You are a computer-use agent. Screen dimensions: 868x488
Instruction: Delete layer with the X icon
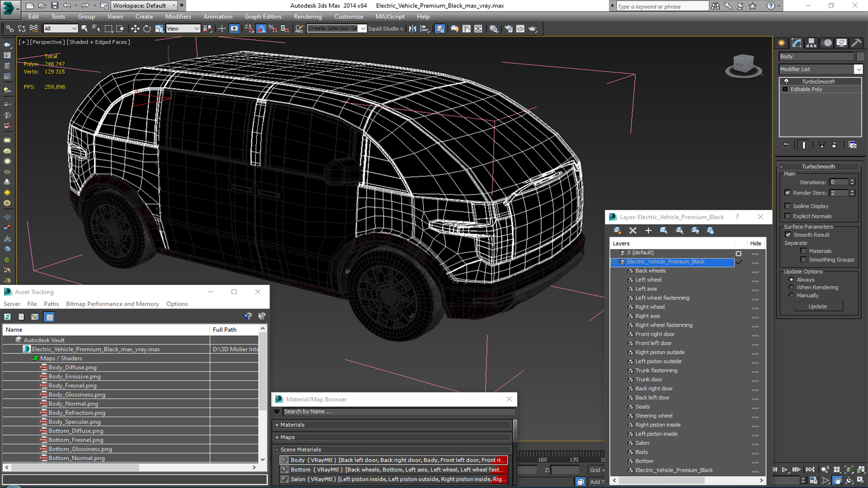point(633,230)
